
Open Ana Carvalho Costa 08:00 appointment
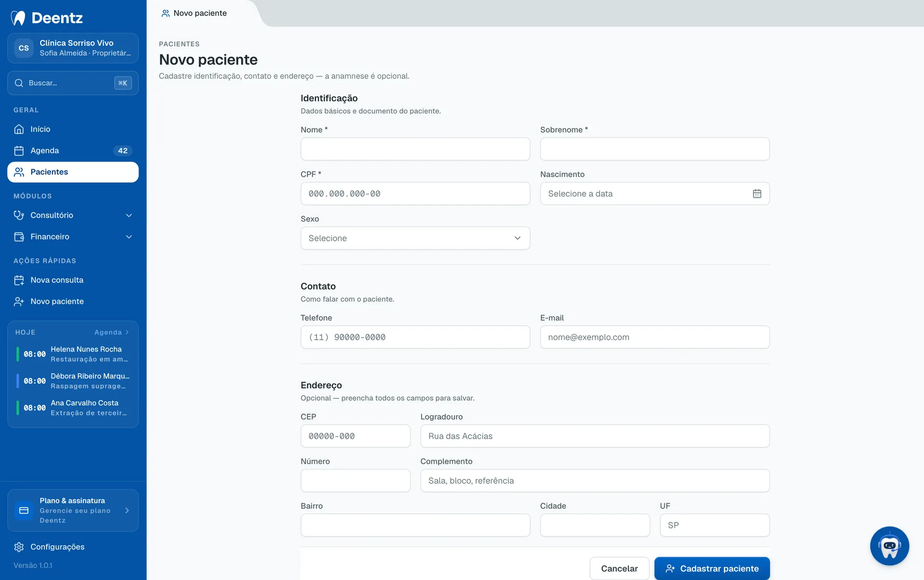(x=73, y=408)
